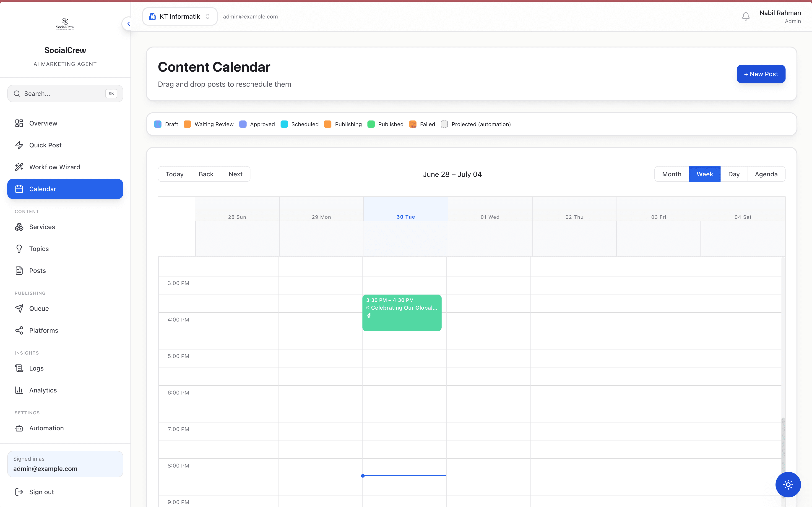Click the magnifier icon in search box
The height and width of the screenshot is (507, 812).
pyautogui.click(x=17, y=94)
